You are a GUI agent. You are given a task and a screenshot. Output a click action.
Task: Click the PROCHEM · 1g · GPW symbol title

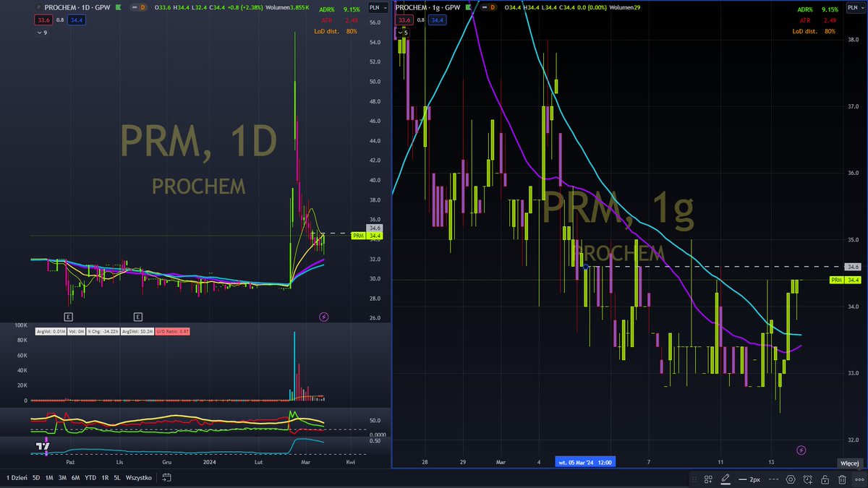click(427, 7)
